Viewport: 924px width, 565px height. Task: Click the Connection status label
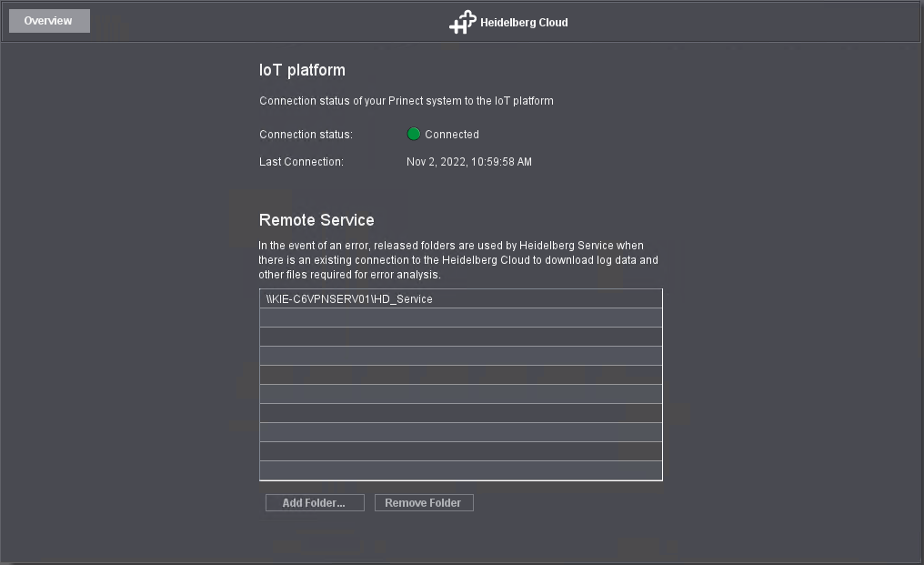tap(306, 135)
